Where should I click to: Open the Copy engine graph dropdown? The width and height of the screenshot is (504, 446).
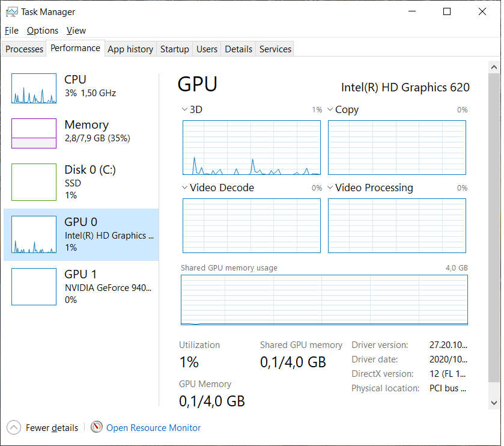pyautogui.click(x=330, y=110)
